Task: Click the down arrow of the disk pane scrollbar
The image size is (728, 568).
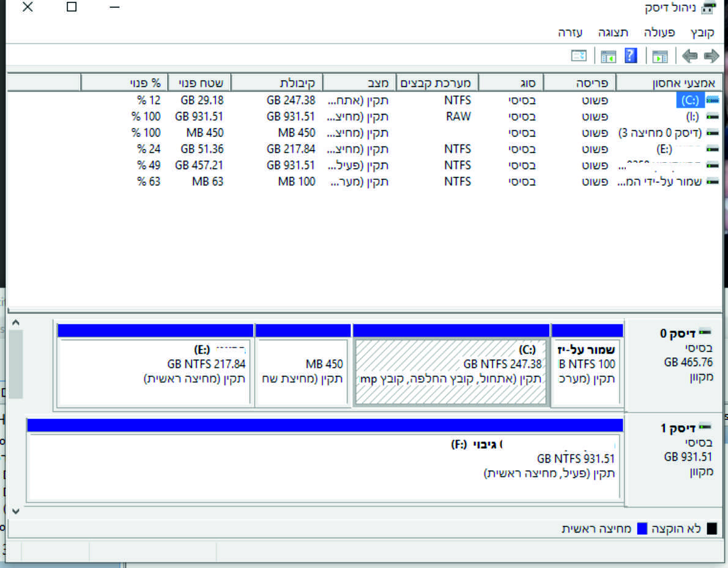Action: click(15, 511)
